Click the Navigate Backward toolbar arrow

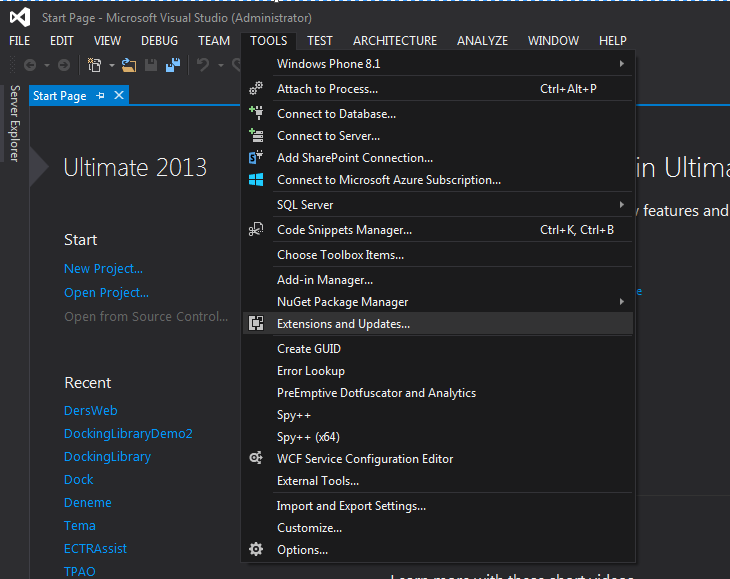(x=30, y=65)
